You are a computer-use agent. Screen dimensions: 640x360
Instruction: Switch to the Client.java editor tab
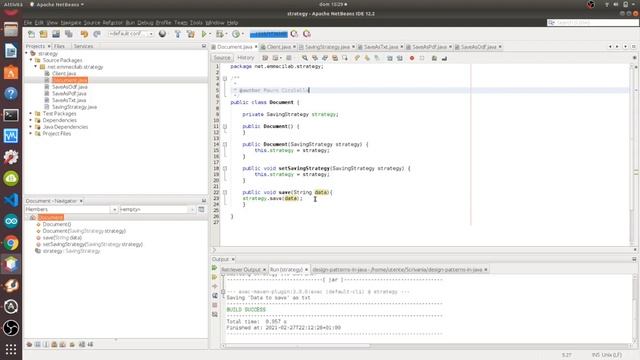(x=278, y=47)
